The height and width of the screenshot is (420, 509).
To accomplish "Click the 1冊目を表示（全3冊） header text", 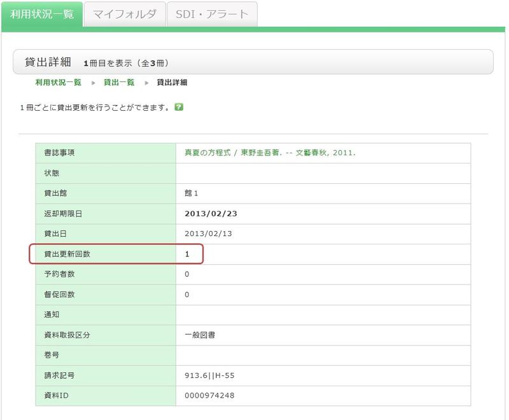I will click(x=126, y=63).
